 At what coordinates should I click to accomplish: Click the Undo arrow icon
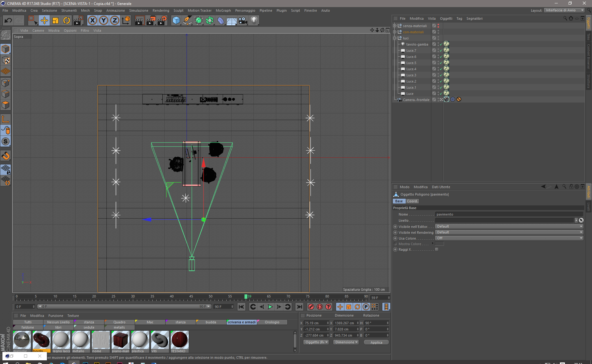coord(8,21)
